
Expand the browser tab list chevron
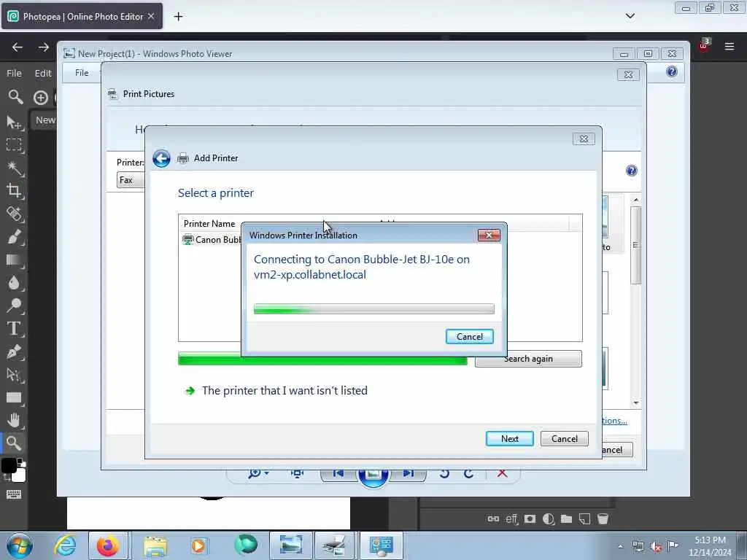coord(630,16)
